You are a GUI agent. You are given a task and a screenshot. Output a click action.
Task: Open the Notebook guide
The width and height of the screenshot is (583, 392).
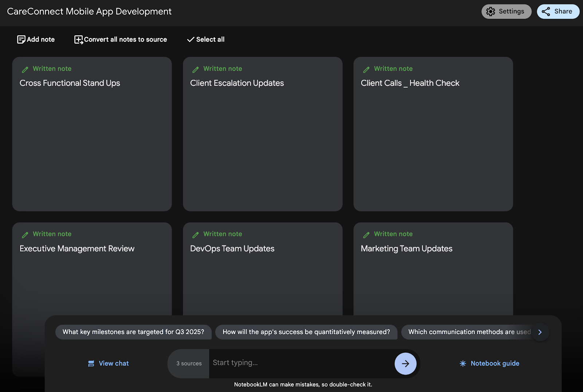point(489,363)
